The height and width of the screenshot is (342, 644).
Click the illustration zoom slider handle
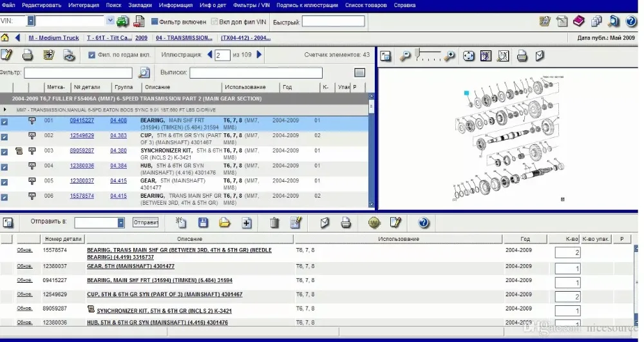[x=417, y=53]
